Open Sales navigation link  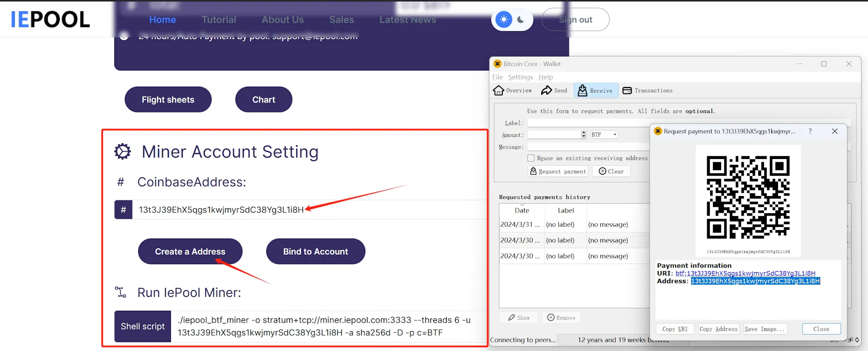[x=342, y=20]
